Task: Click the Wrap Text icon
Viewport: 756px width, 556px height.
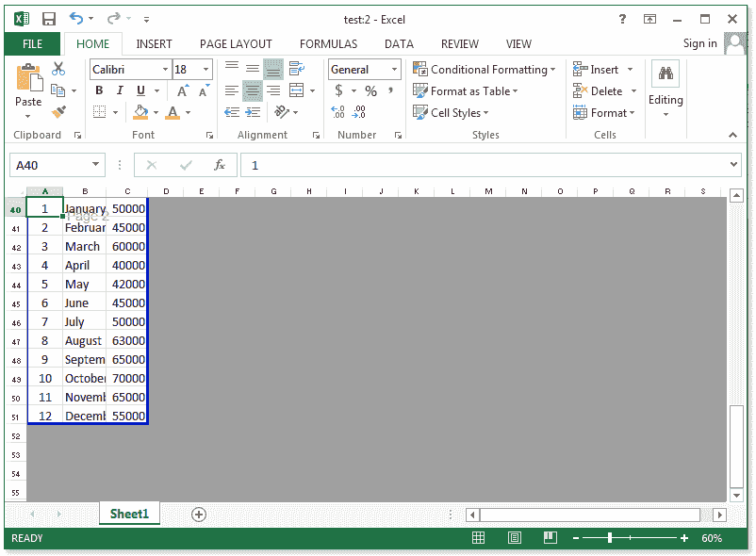Action: pos(295,68)
